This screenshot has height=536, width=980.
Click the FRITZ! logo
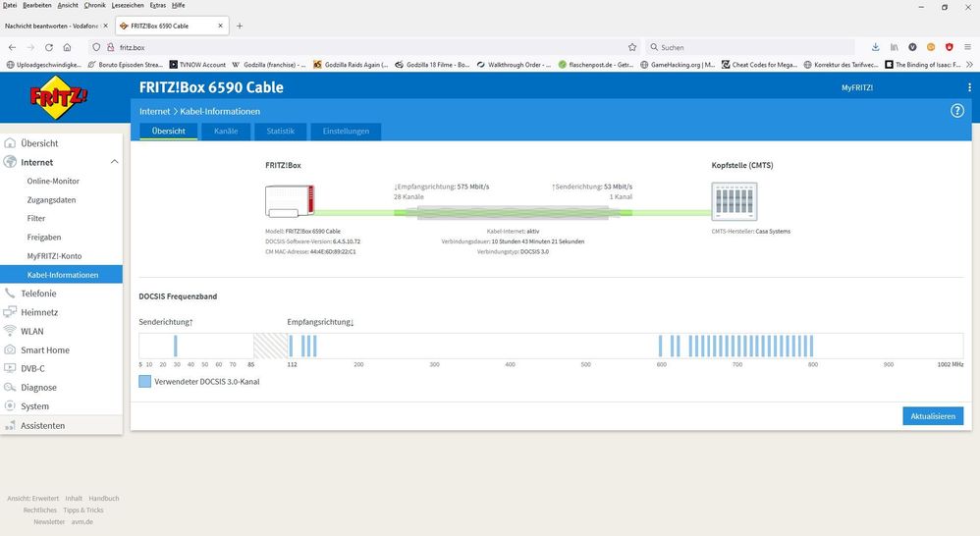click(x=58, y=97)
